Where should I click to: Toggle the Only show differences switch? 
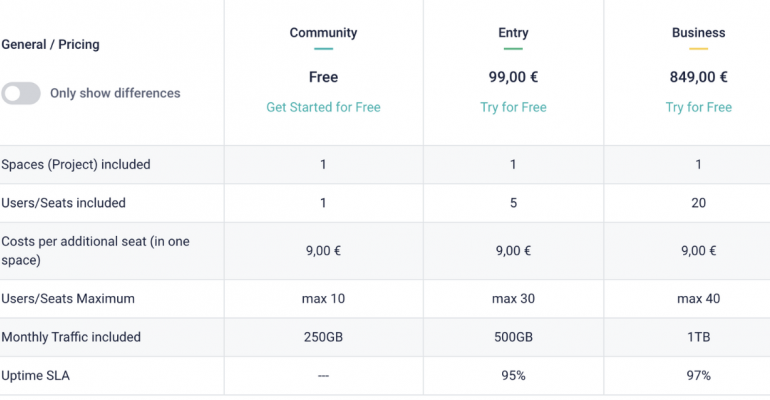click(x=21, y=93)
